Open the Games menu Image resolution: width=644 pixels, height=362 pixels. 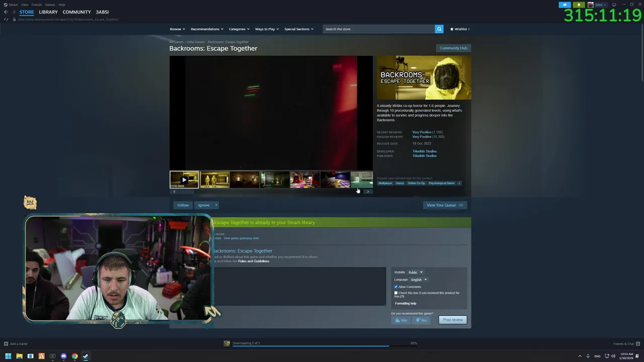click(x=50, y=5)
